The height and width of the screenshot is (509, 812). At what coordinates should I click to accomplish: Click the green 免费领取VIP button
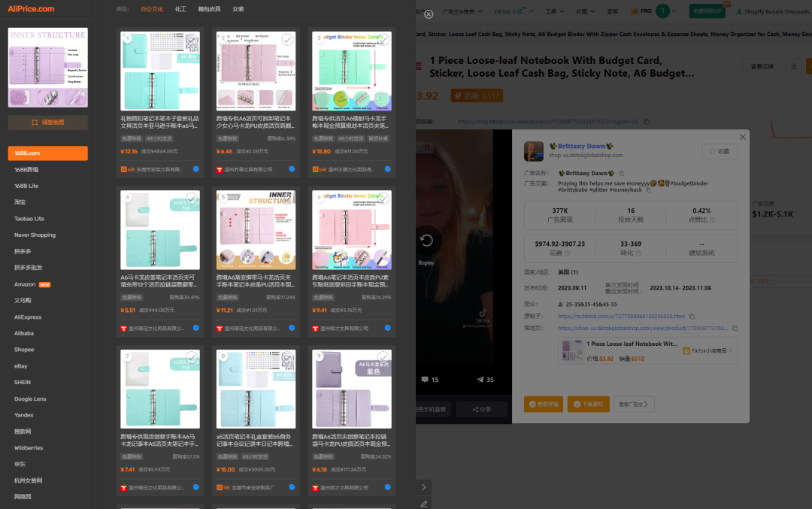tap(707, 11)
